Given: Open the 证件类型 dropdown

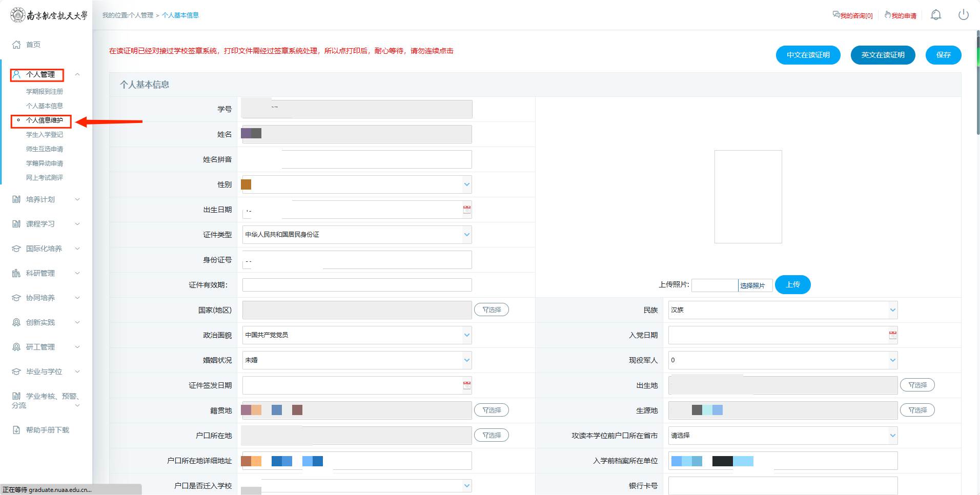Looking at the screenshot, I should (466, 235).
